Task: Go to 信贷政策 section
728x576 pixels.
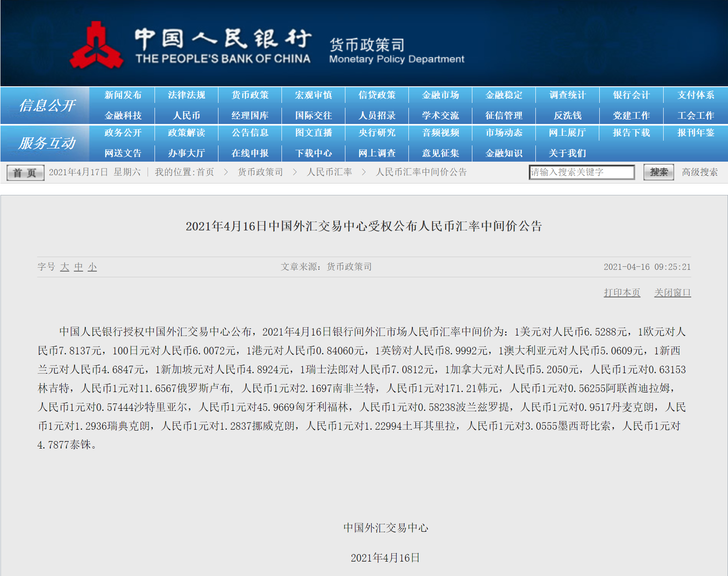Action: click(x=377, y=95)
